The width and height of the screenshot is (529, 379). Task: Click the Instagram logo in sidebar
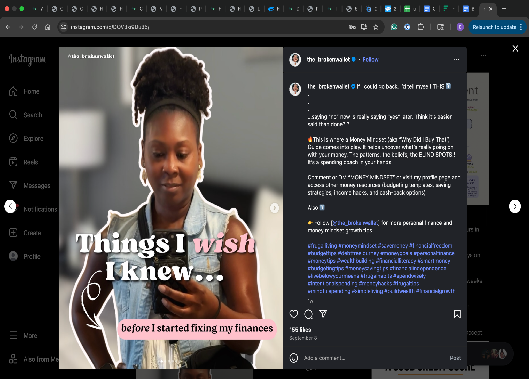pyautogui.click(x=27, y=59)
